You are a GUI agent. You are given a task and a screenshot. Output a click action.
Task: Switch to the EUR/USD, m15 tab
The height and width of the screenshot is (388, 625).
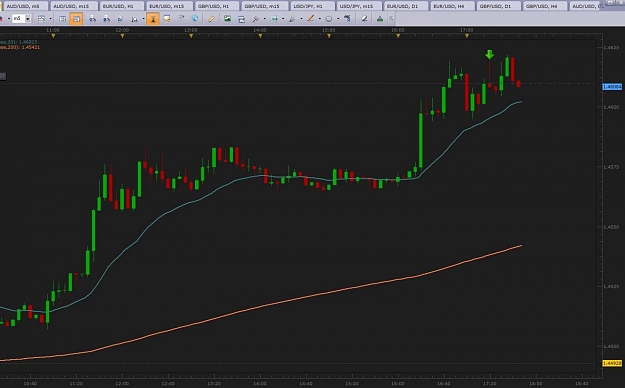[x=169, y=6]
